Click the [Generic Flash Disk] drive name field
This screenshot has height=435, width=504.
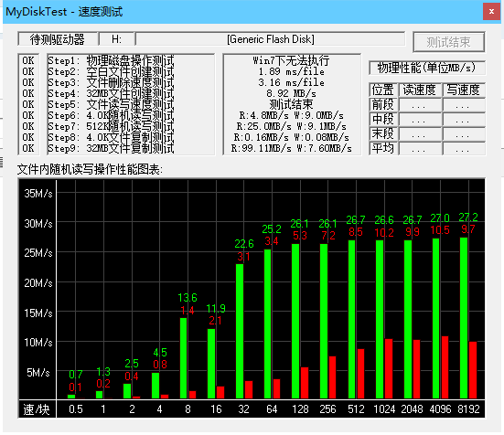point(271,39)
